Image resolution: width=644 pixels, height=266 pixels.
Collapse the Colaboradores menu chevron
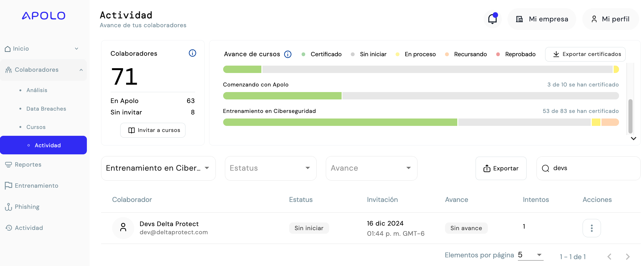point(81,70)
